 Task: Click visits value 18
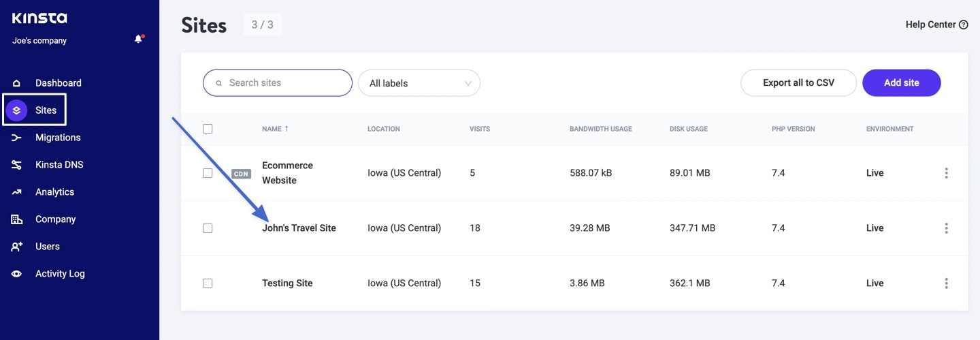(475, 228)
